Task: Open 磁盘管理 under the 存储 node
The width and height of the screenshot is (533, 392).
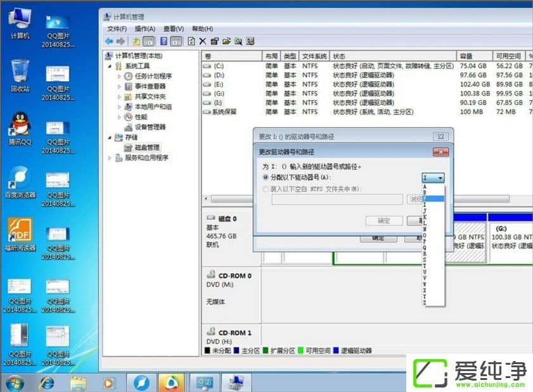Action: tap(148, 148)
